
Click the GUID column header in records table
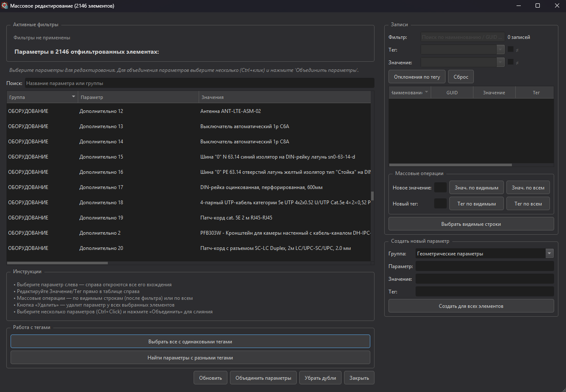click(x=452, y=93)
